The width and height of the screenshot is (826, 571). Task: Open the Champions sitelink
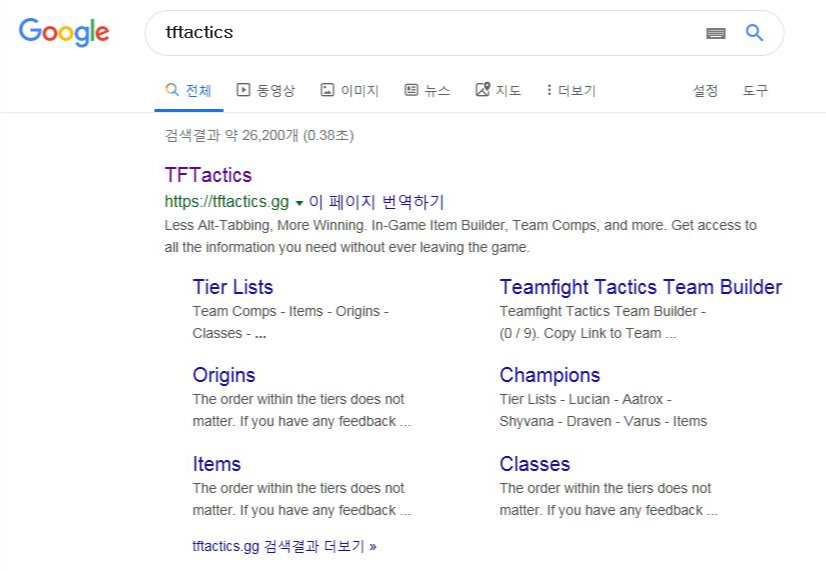pos(549,375)
